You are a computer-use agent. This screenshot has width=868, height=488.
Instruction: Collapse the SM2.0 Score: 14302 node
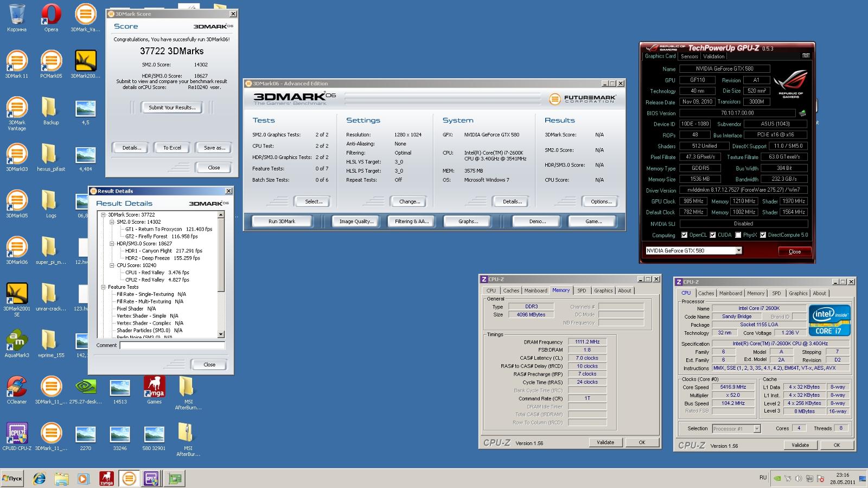(x=112, y=222)
